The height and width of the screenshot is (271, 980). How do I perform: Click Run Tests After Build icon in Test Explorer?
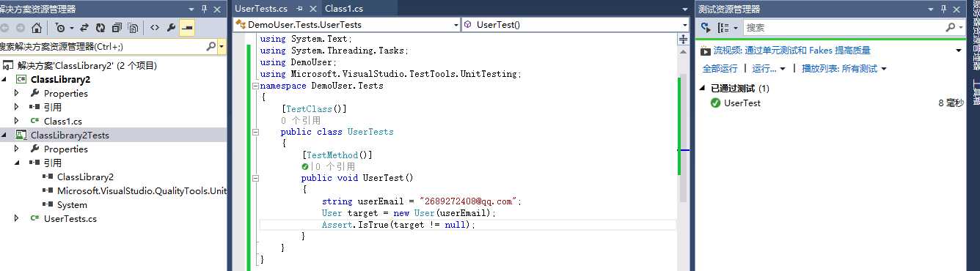tap(706, 28)
